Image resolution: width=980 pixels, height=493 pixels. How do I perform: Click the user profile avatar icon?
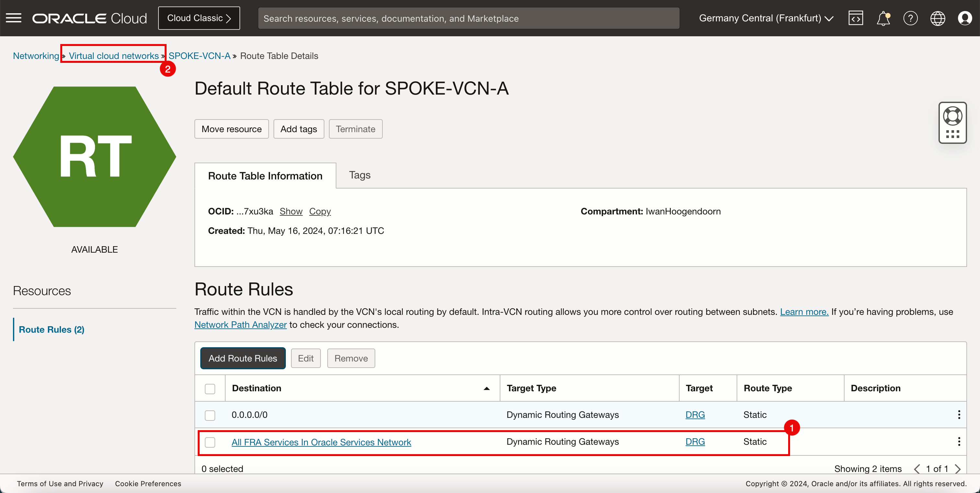(x=965, y=17)
